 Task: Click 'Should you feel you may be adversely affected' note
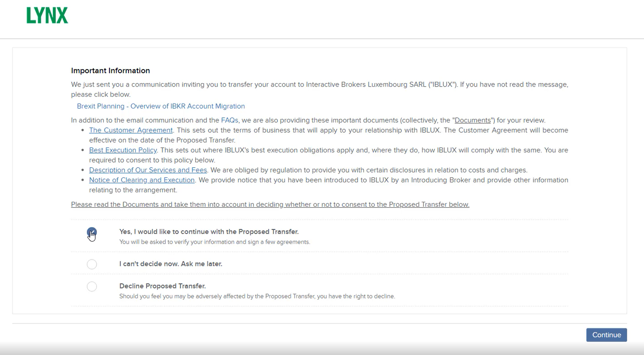pos(257,296)
